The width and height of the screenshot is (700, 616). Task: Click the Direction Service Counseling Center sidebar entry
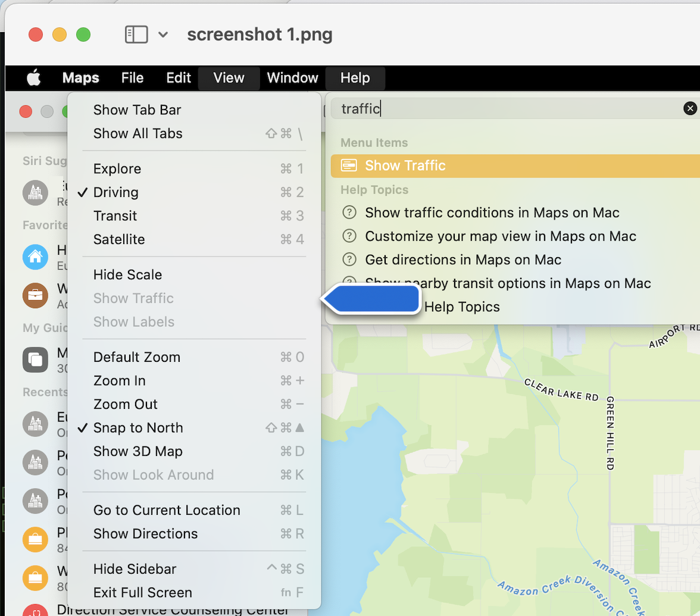[173, 609]
